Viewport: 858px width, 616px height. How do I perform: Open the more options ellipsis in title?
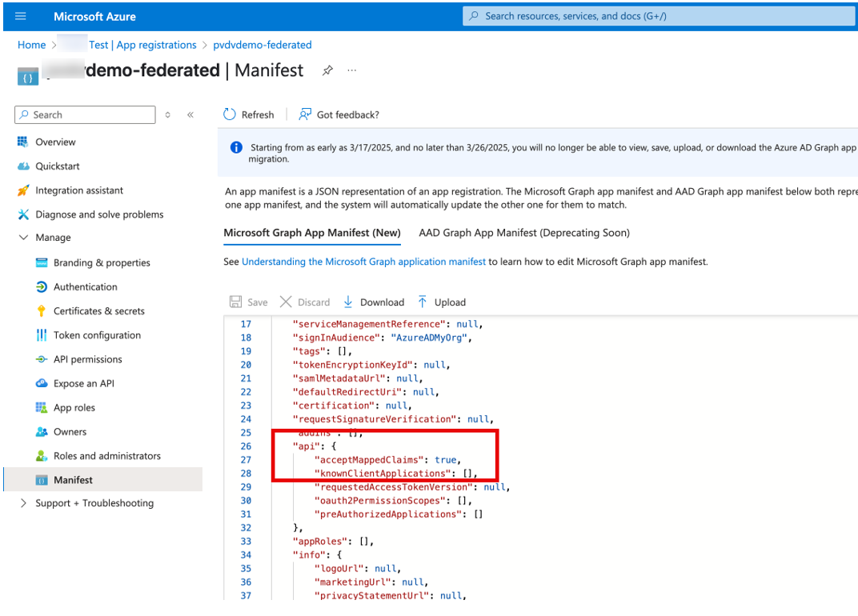tap(352, 70)
